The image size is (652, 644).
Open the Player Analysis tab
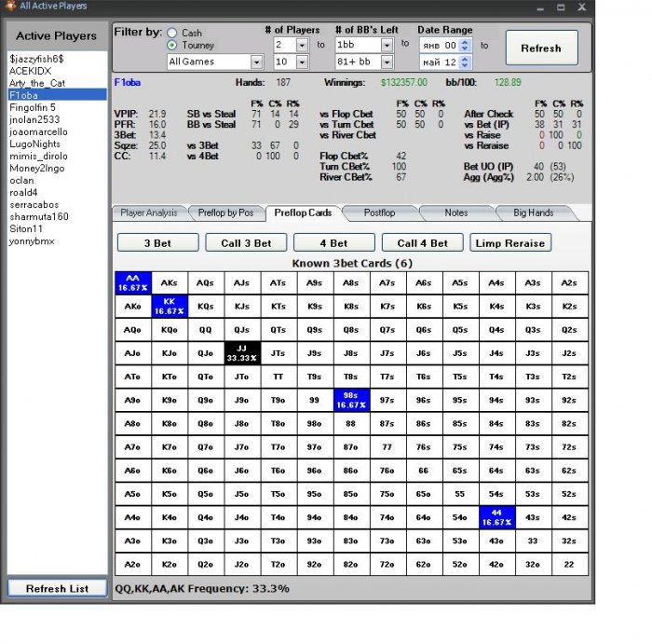pyautogui.click(x=149, y=213)
